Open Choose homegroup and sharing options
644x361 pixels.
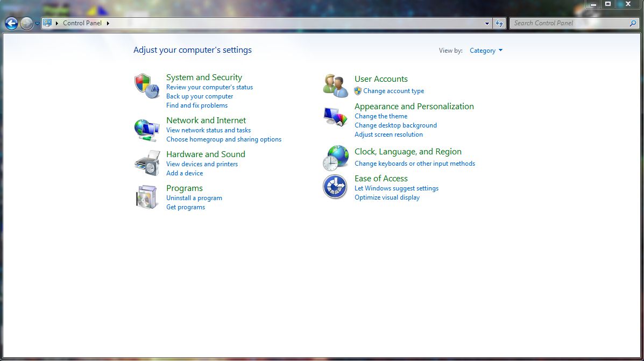tap(224, 139)
